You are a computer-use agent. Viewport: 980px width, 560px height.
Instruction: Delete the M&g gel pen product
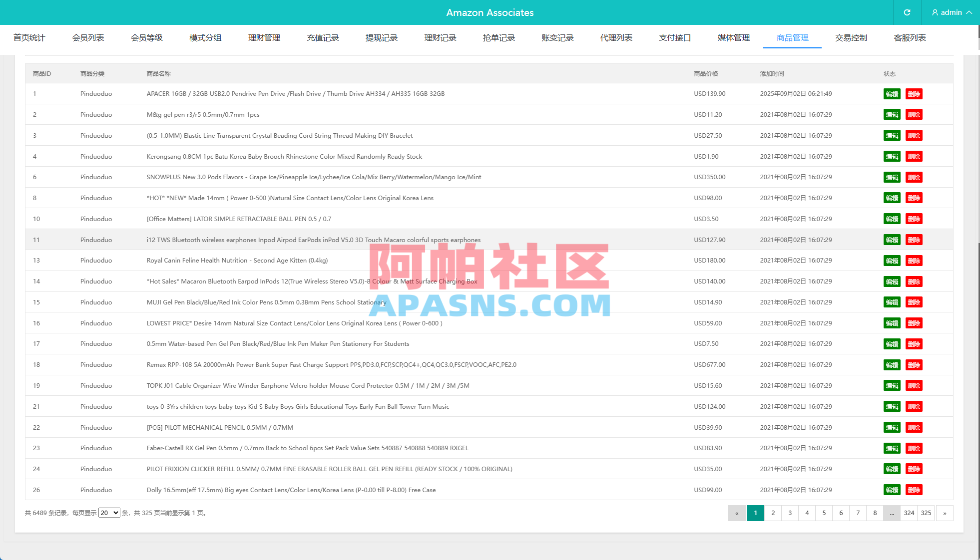[914, 114]
